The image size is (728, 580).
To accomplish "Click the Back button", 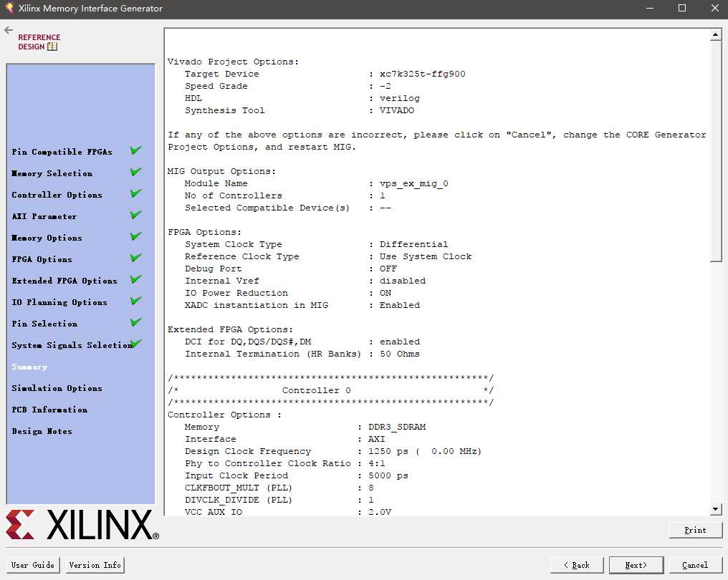I will (x=577, y=565).
